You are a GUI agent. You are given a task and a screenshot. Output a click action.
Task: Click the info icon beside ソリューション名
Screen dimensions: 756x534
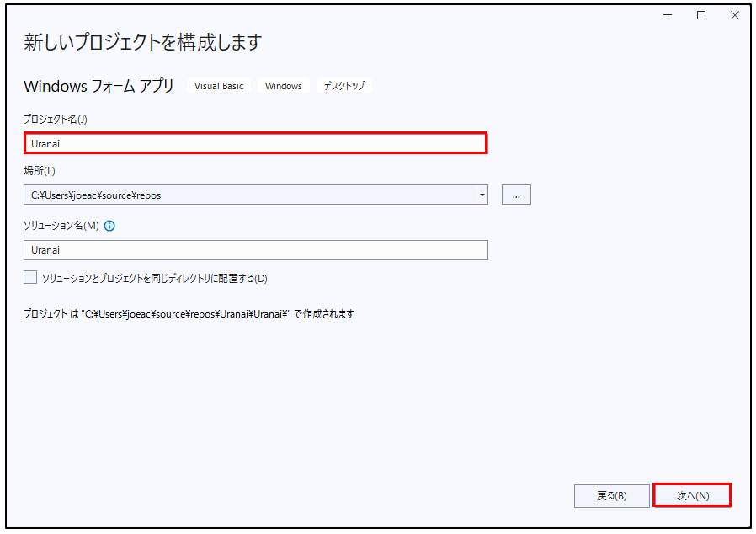point(109,226)
